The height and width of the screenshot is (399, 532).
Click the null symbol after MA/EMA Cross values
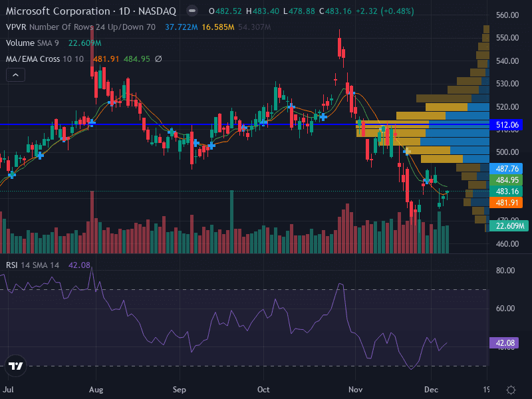tap(158, 59)
